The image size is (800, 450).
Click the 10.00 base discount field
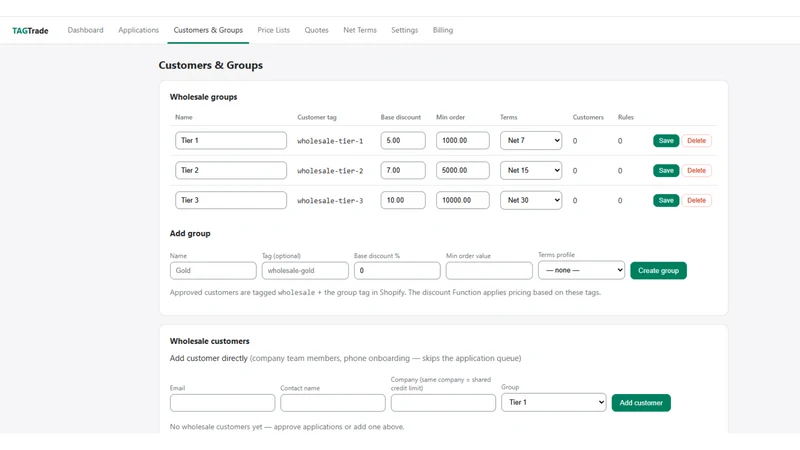click(x=403, y=200)
